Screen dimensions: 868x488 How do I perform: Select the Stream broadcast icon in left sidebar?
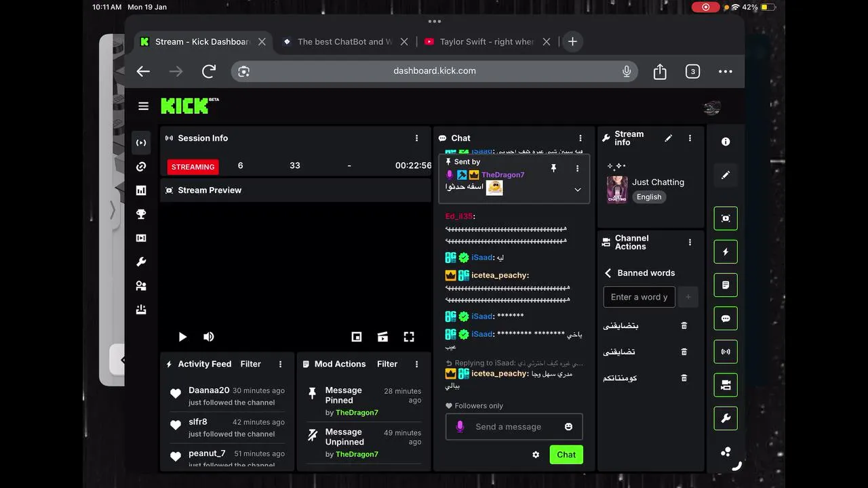click(x=141, y=143)
